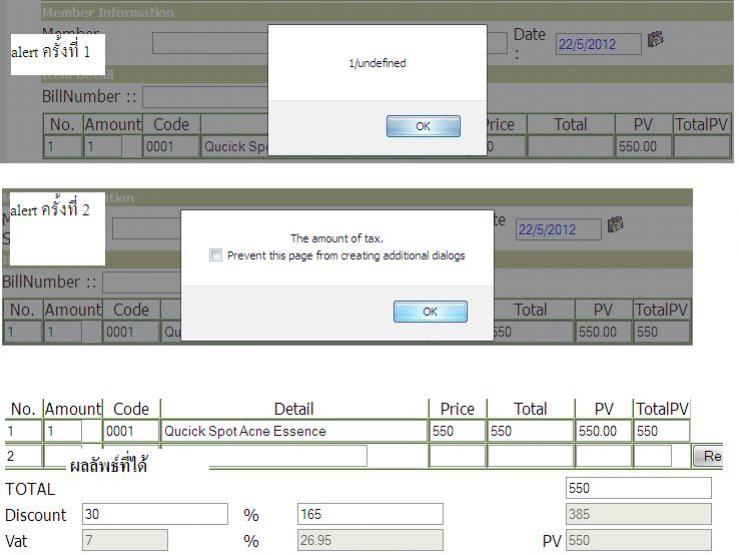
Task: Click the empty Total cell in row 2
Action: coord(530,456)
